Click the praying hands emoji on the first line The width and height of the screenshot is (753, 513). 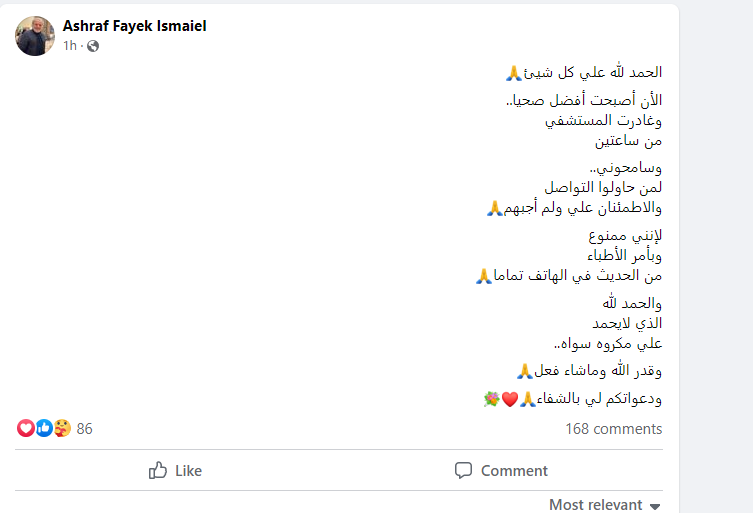[514, 72]
